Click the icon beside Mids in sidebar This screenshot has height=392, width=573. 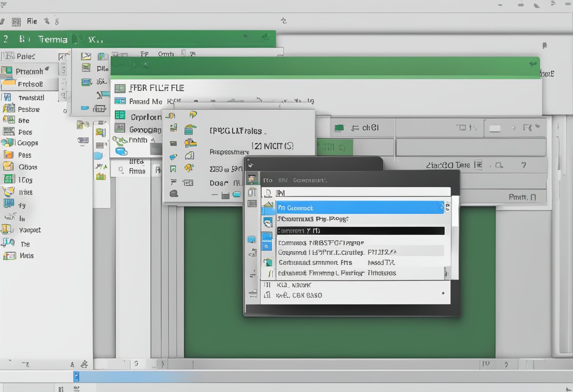(x=9, y=256)
